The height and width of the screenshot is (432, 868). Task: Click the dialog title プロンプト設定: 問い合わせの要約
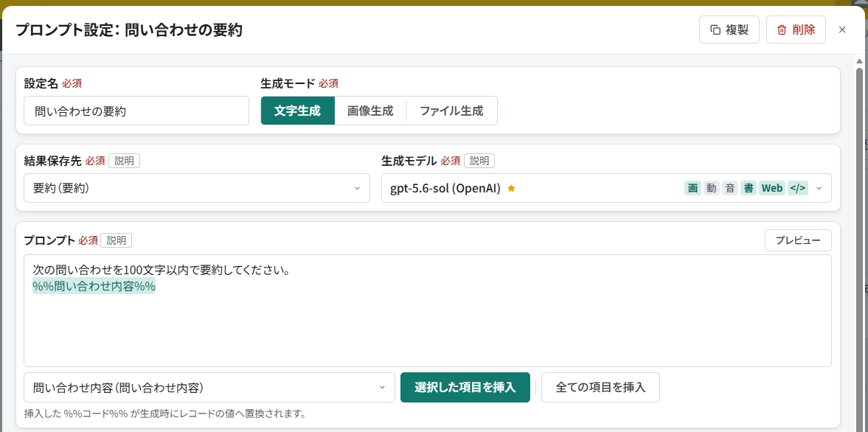coord(129,30)
